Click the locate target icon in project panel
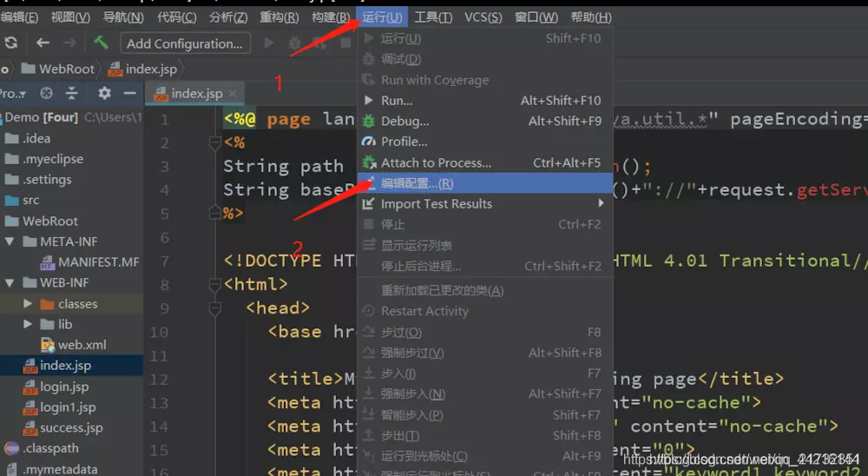 tap(47, 93)
